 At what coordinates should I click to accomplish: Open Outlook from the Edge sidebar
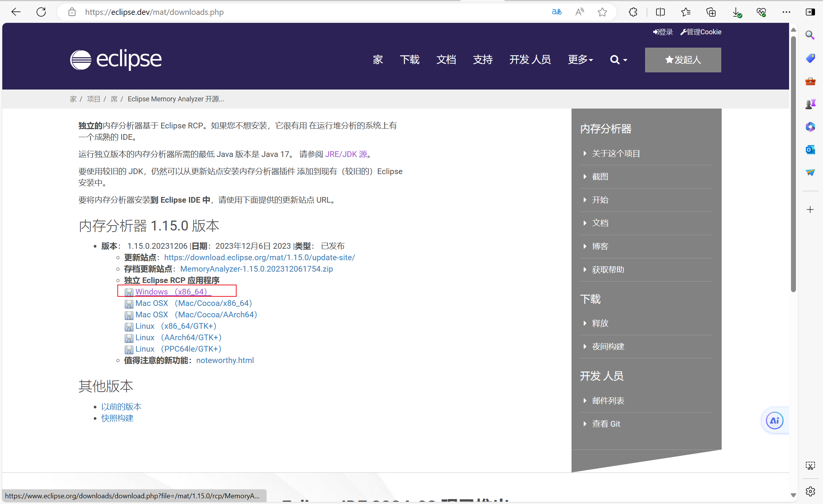point(810,150)
